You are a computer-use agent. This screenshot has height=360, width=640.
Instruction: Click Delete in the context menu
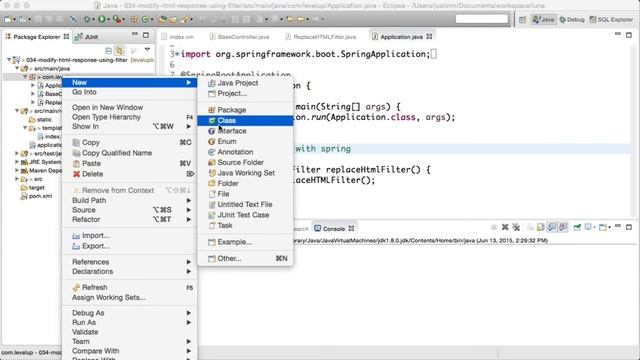pyautogui.click(x=129, y=174)
